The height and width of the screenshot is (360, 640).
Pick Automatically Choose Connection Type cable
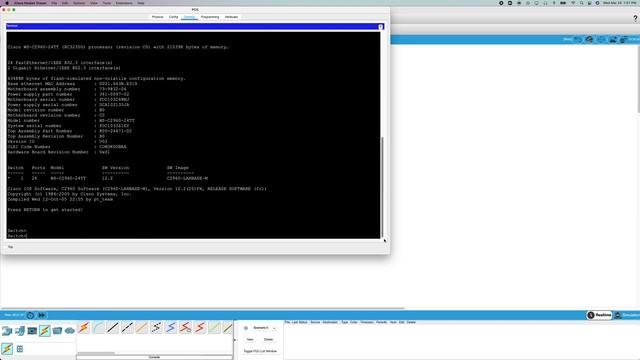tap(84, 327)
